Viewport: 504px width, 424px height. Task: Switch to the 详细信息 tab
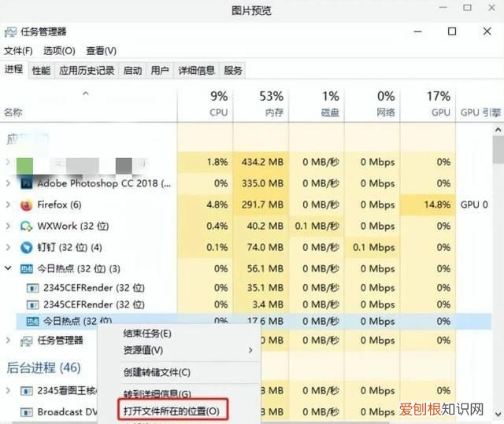coord(196,70)
